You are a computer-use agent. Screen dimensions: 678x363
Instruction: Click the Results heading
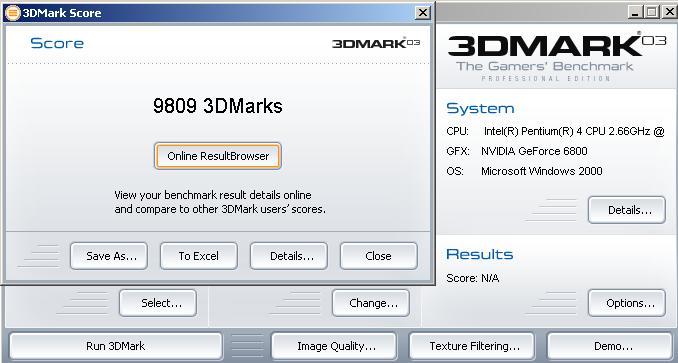[480, 254]
